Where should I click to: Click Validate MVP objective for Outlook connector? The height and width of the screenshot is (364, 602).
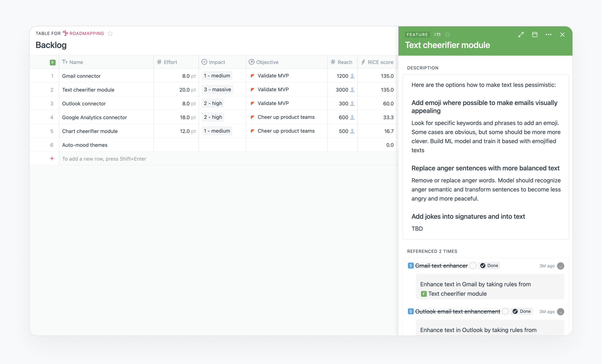(x=273, y=103)
